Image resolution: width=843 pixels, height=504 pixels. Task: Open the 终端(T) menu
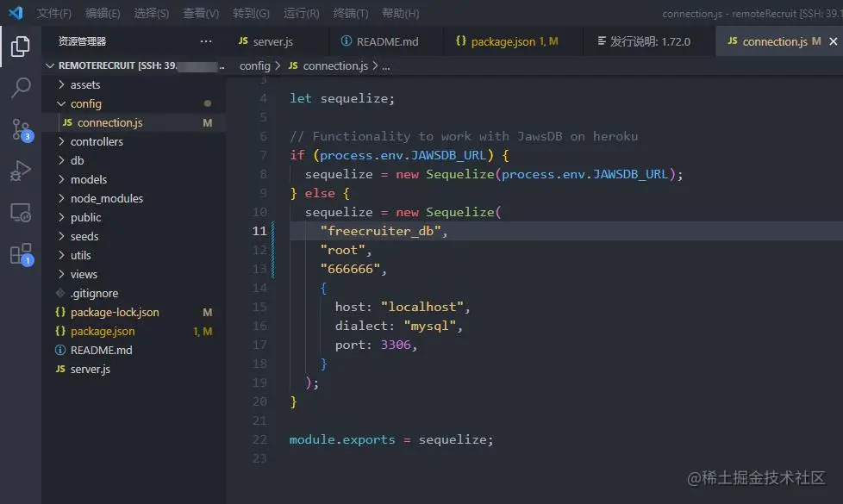(x=351, y=13)
